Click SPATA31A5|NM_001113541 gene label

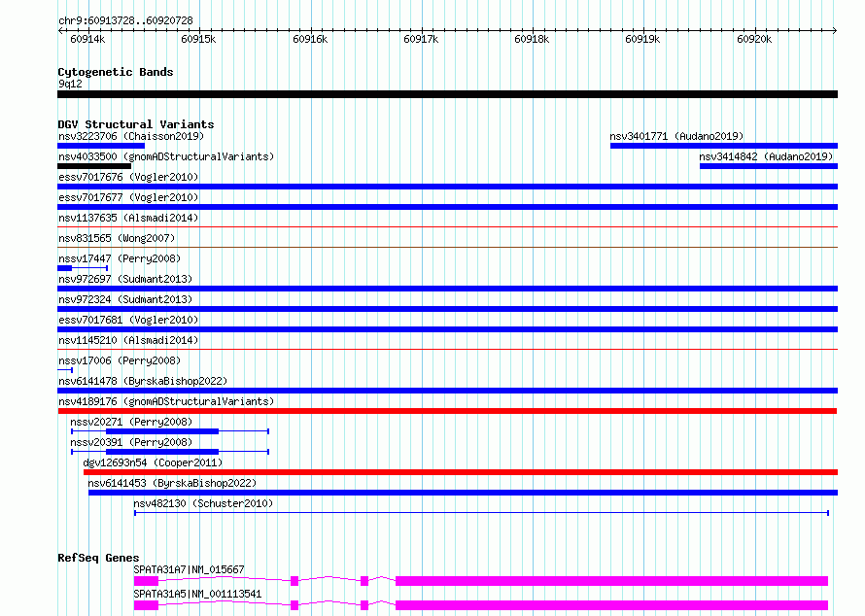click(197, 594)
